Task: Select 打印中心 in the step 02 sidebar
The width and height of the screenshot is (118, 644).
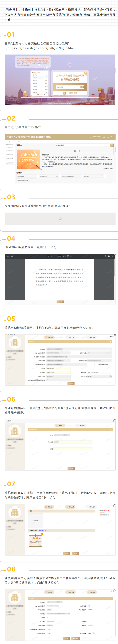Action: click(x=10, y=154)
